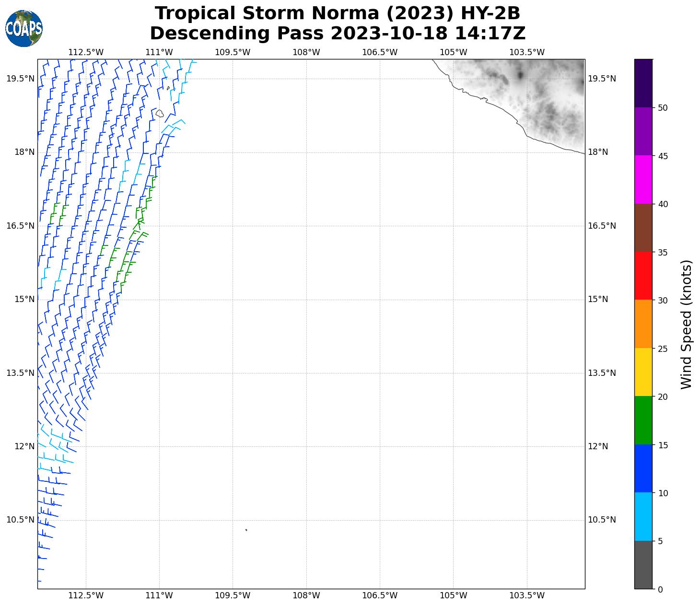The width and height of the screenshot is (700, 606).
Task: Select the green 15–20 knot colorbar segment
Action: tap(643, 420)
